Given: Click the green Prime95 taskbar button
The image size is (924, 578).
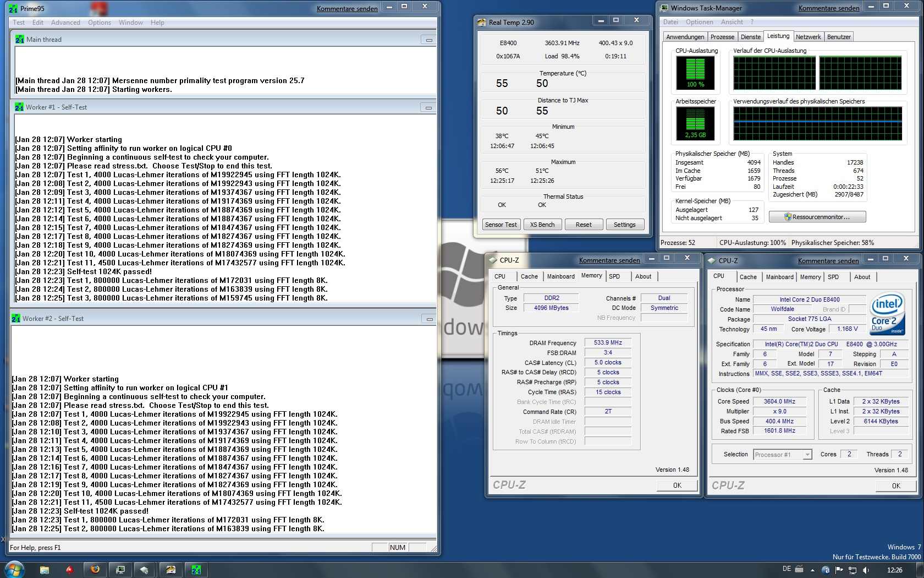Looking at the screenshot, I should click(196, 570).
